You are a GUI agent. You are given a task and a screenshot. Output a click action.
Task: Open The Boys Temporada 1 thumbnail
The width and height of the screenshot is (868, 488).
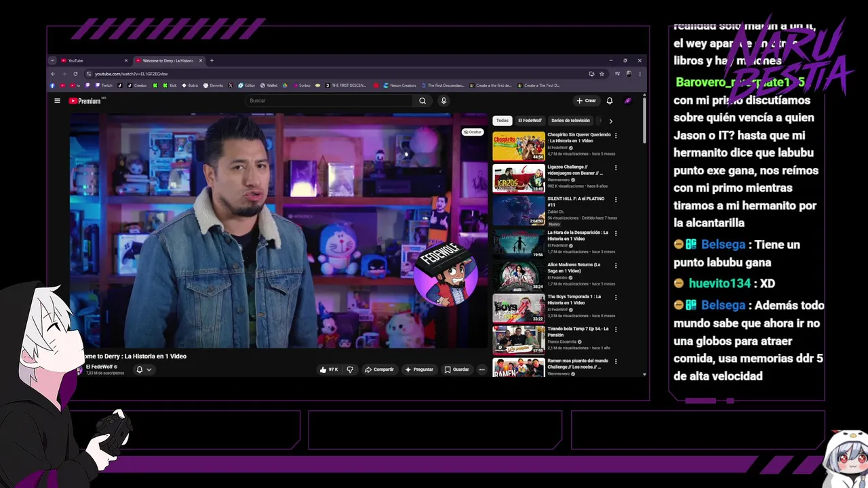pos(519,308)
